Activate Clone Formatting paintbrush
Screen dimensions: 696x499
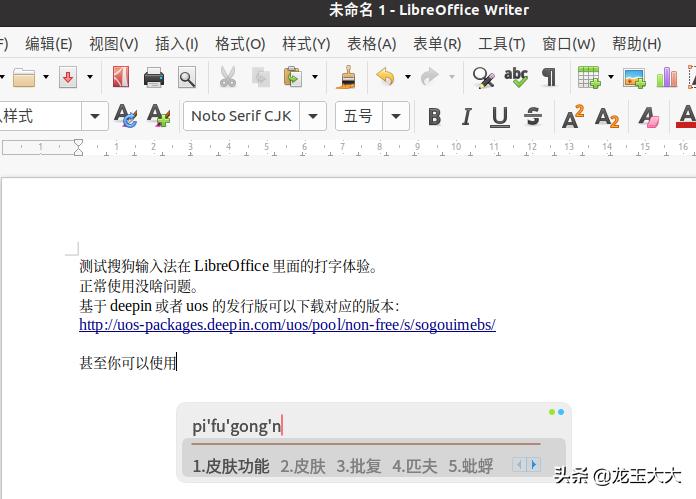tap(348, 77)
